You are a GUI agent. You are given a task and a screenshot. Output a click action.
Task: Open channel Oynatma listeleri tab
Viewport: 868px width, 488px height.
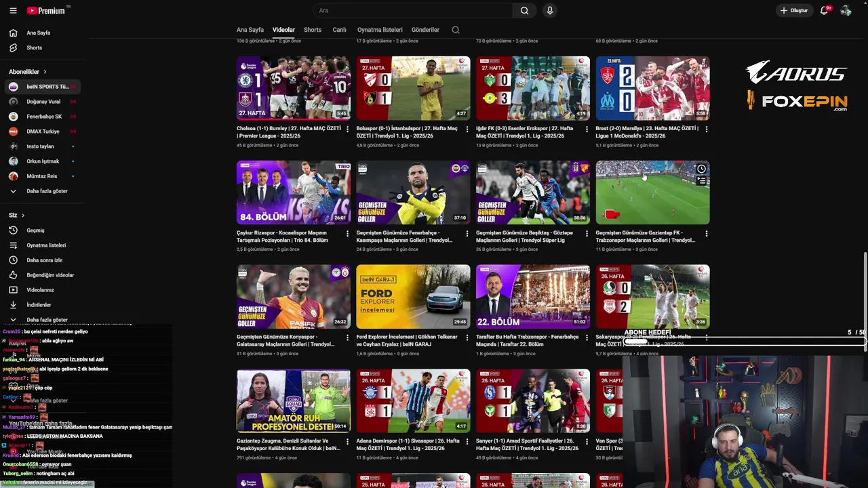click(380, 30)
